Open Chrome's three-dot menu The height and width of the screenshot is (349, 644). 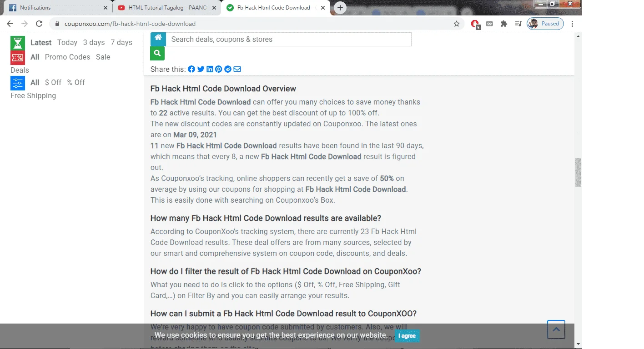(572, 24)
